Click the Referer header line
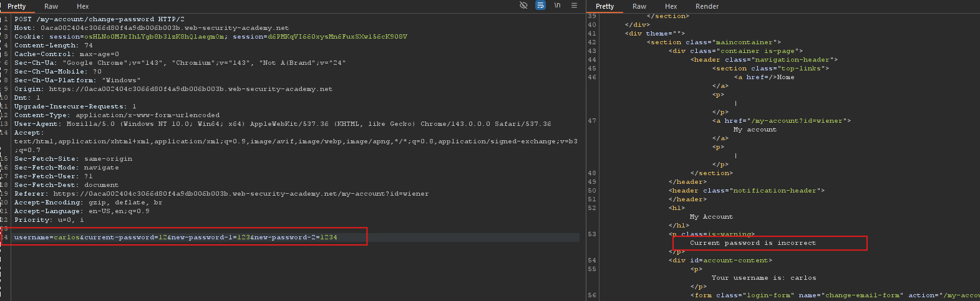The height and width of the screenshot is (301, 980). (x=221, y=194)
